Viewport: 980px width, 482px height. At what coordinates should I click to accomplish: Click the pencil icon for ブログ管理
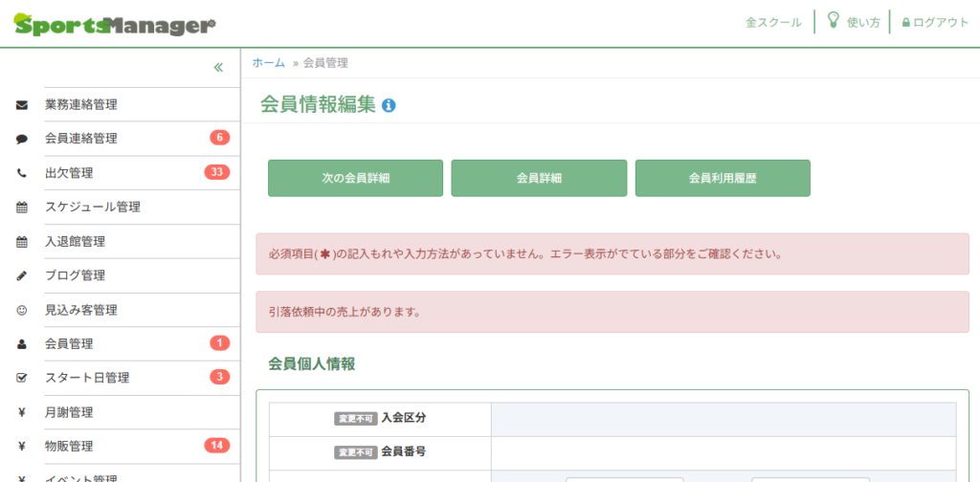point(22,275)
